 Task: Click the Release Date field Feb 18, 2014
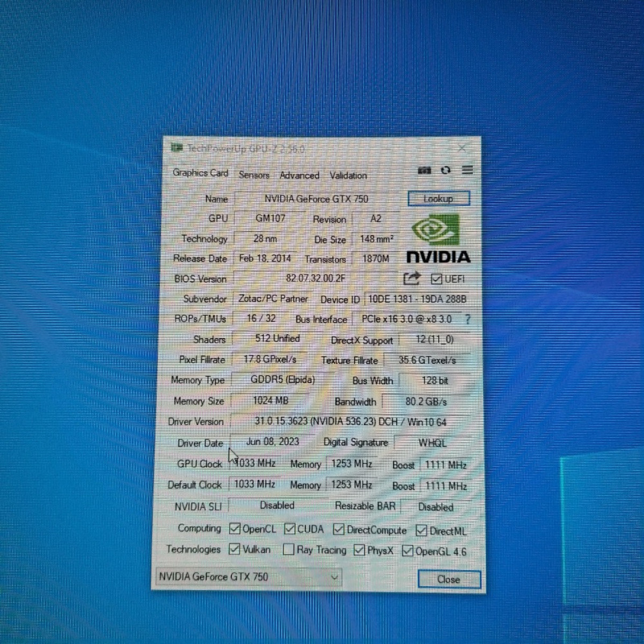click(x=265, y=258)
